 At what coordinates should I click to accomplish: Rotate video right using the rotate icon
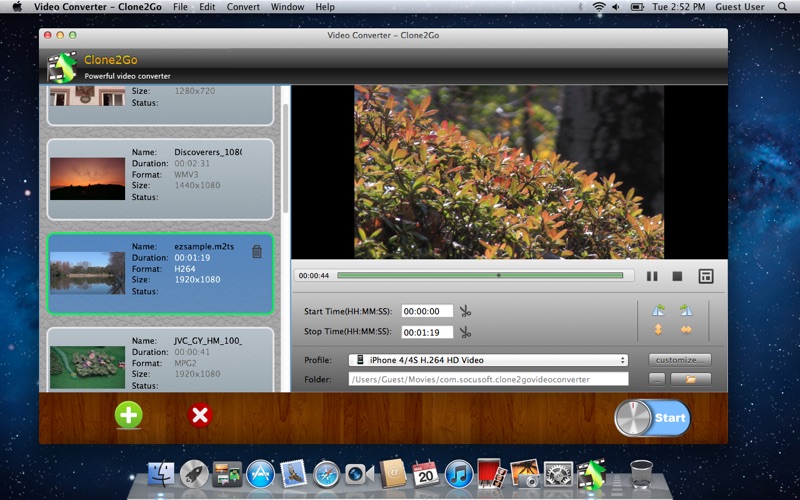(x=686, y=310)
